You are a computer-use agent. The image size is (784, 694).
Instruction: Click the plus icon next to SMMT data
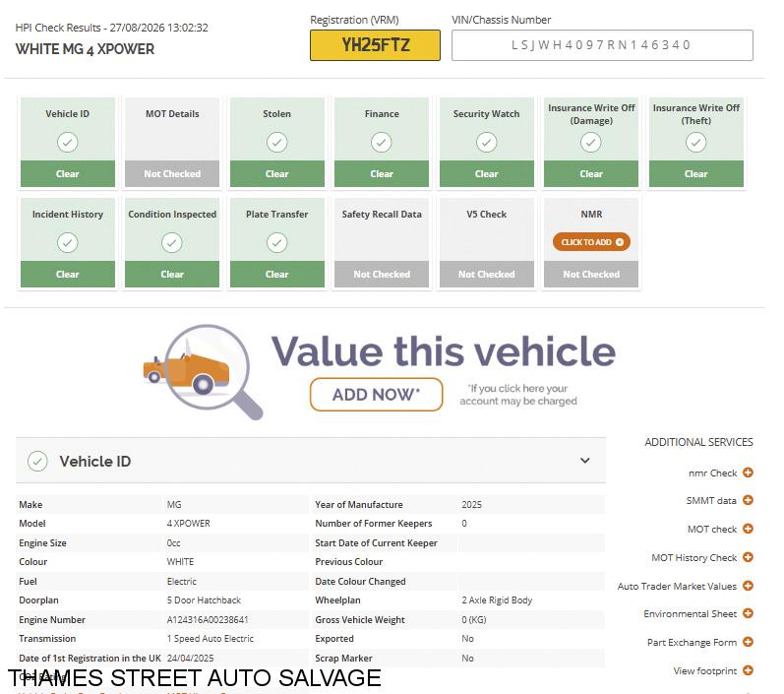point(748,500)
